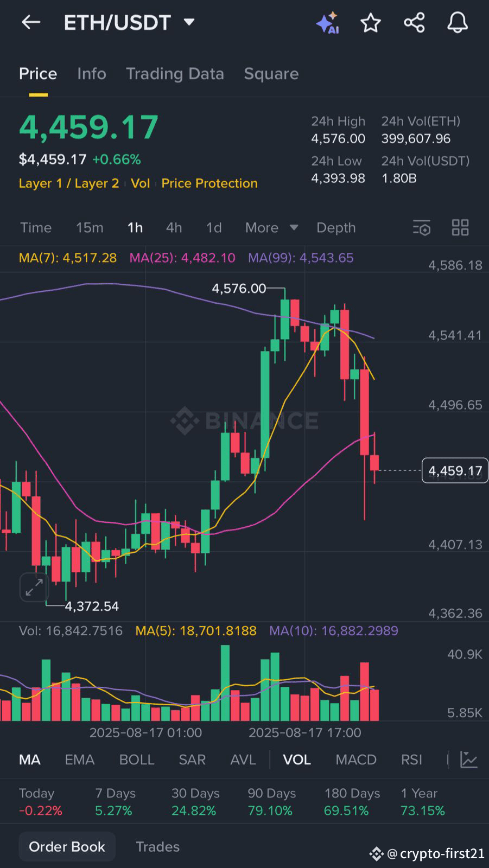Tap the share icon
Image resolution: width=489 pixels, height=868 pixels.
pyautogui.click(x=414, y=23)
